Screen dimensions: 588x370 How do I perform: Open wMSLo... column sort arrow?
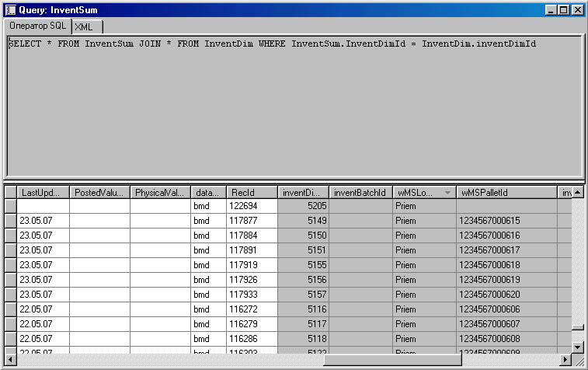(447, 193)
